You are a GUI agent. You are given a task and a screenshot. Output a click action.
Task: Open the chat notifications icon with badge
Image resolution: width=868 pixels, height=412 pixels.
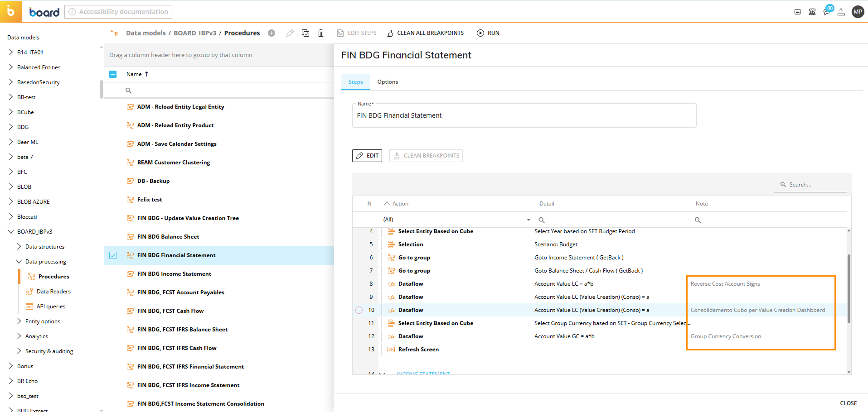pyautogui.click(x=827, y=11)
